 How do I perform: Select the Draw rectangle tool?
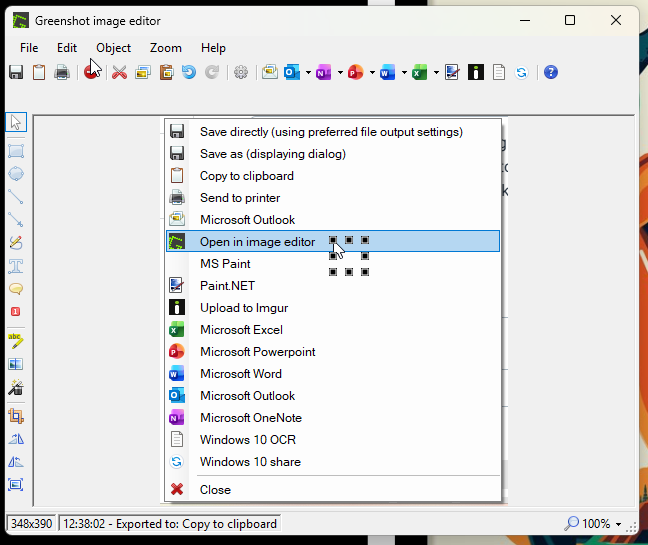16,151
